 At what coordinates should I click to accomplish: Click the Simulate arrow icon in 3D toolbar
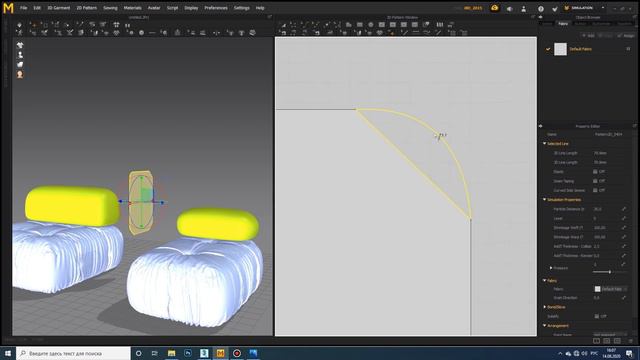(20, 25)
